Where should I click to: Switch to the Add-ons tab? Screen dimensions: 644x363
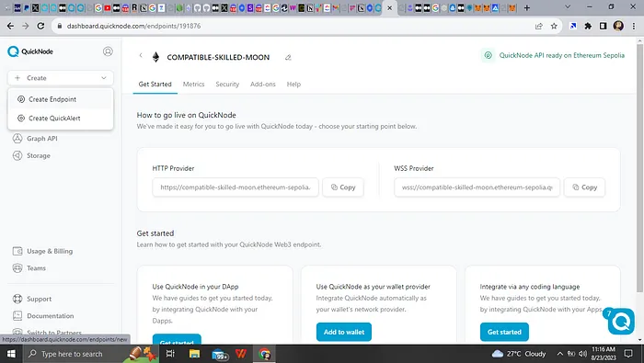[x=263, y=84]
